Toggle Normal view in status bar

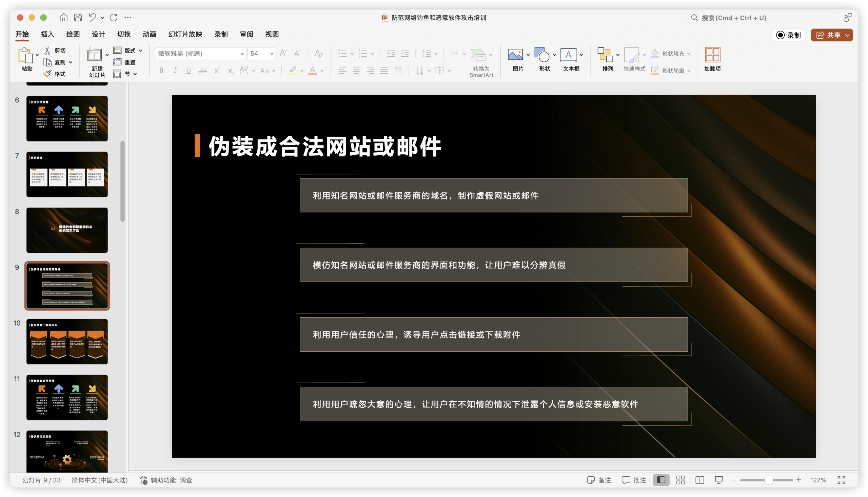661,480
